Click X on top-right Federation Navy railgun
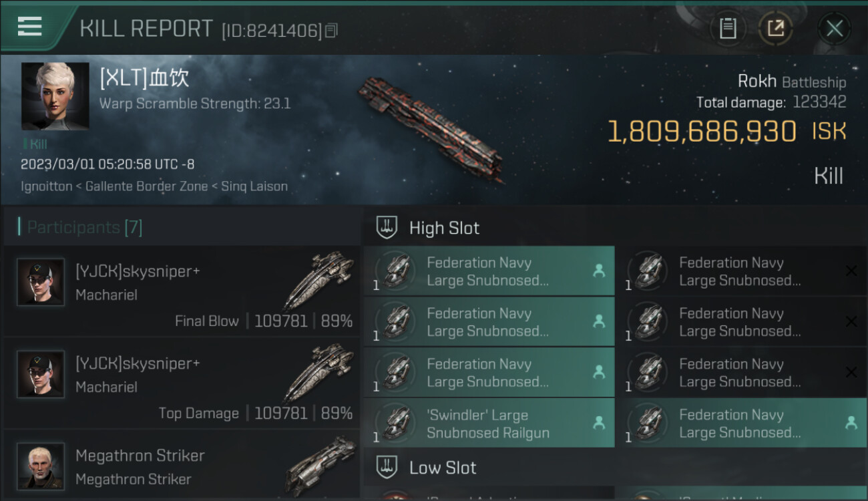 [x=851, y=271]
